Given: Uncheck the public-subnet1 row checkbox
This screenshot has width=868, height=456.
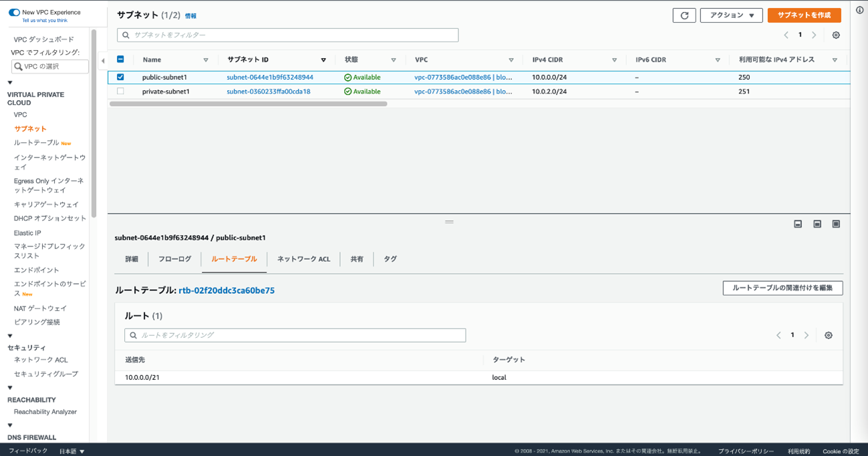Looking at the screenshot, I should tap(121, 77).
